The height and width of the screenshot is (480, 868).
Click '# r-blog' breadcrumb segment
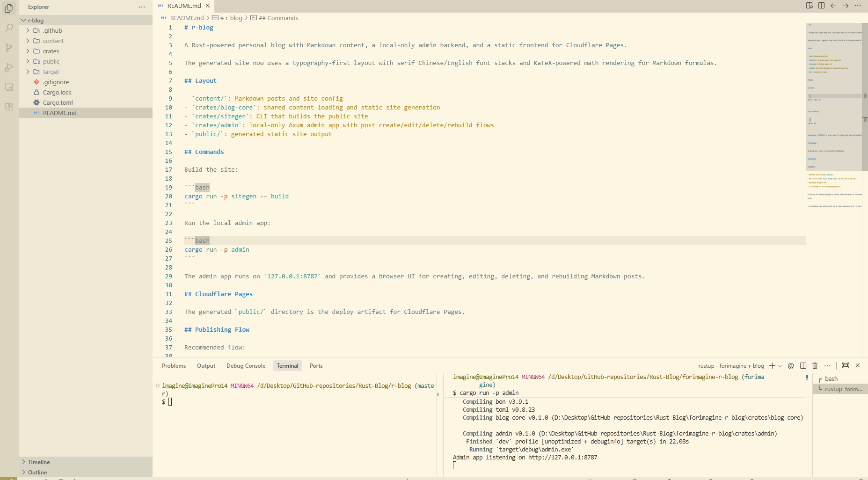[231, 18]
